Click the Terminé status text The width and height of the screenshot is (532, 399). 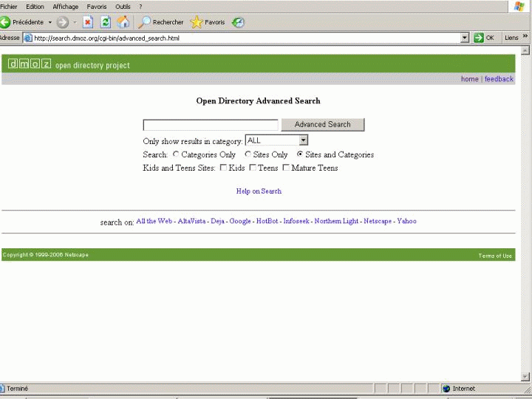pyautogui.click(x=17, y=389)
